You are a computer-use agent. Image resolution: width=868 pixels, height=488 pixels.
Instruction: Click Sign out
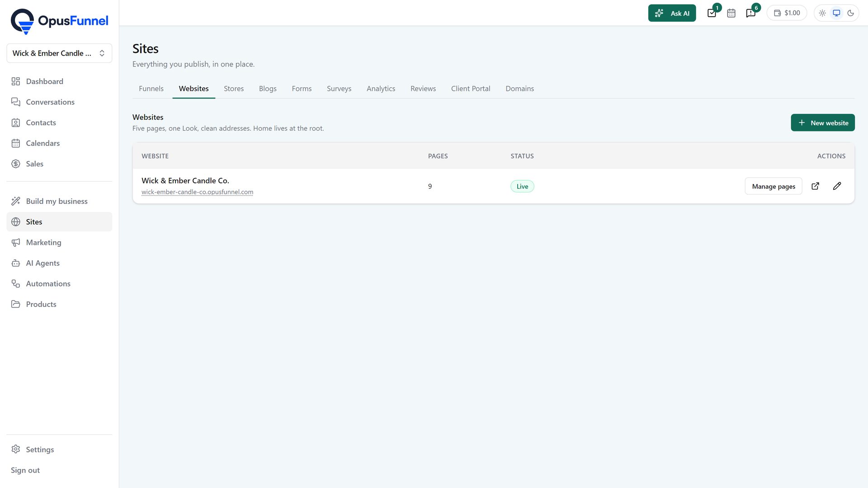pyautogui.click(x=25, y=470)
